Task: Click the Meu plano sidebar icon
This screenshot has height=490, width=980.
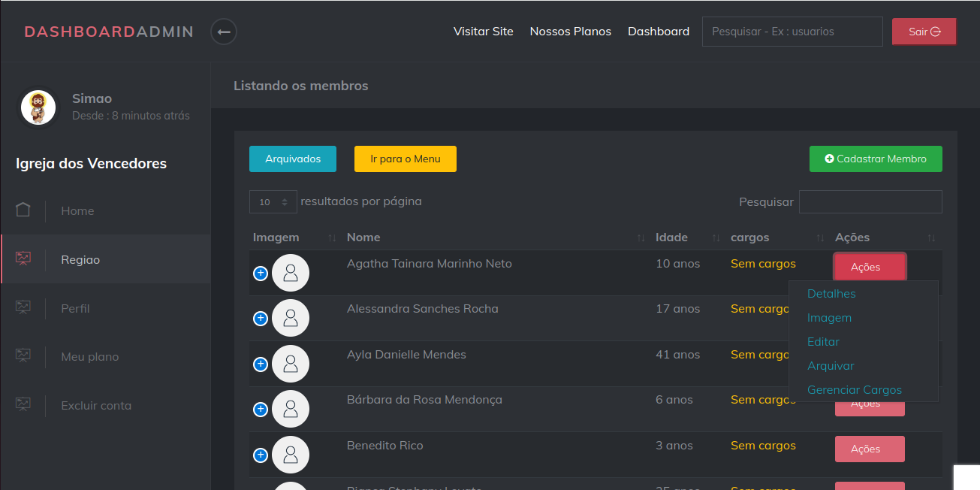Action: (x=23, y=356)
